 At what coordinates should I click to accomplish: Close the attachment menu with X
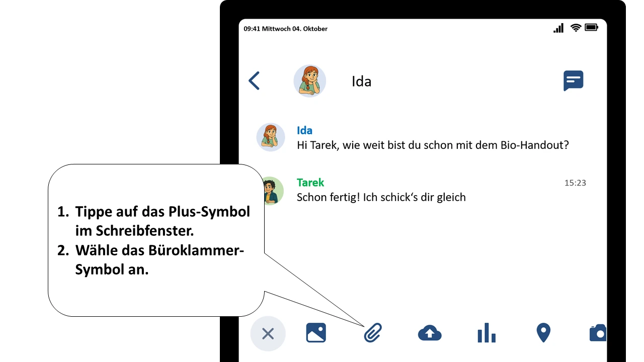(268, 333)
